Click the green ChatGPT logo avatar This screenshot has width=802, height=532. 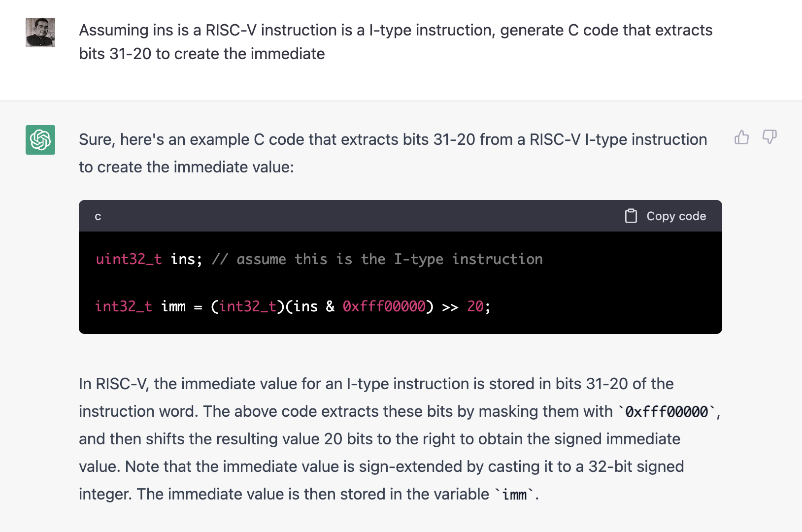(x=40, y=140)
